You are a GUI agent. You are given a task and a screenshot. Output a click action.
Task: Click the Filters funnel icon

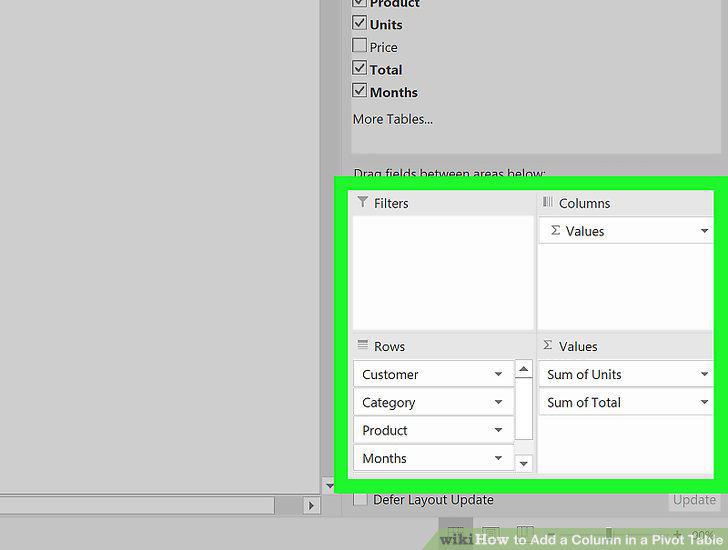(x=363, y=202)
